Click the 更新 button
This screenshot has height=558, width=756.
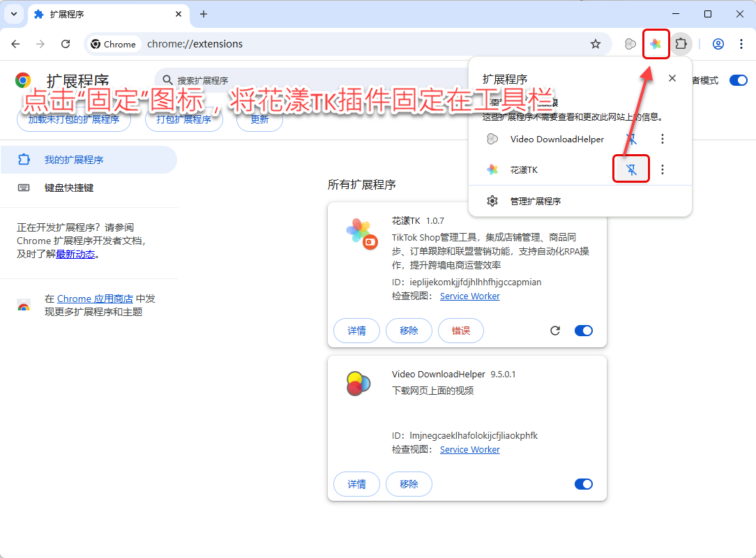coord(259,119)
